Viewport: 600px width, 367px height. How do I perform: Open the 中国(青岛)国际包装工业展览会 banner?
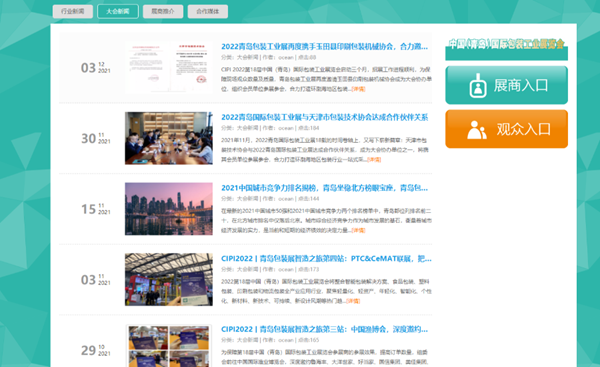506,48
